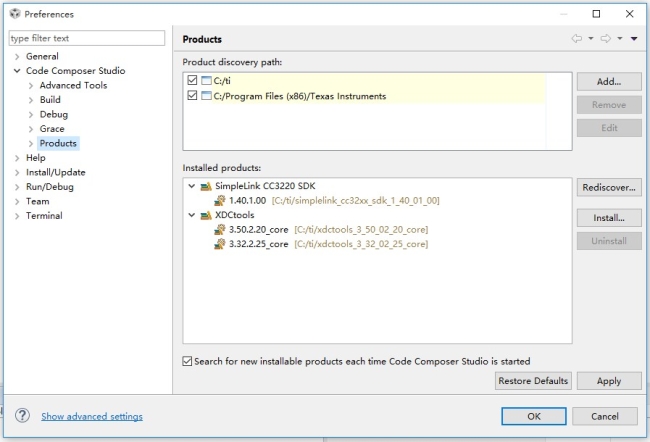Screen dimensions: 650x442
Task: Click the type filter text field
Action: point(86,38)
